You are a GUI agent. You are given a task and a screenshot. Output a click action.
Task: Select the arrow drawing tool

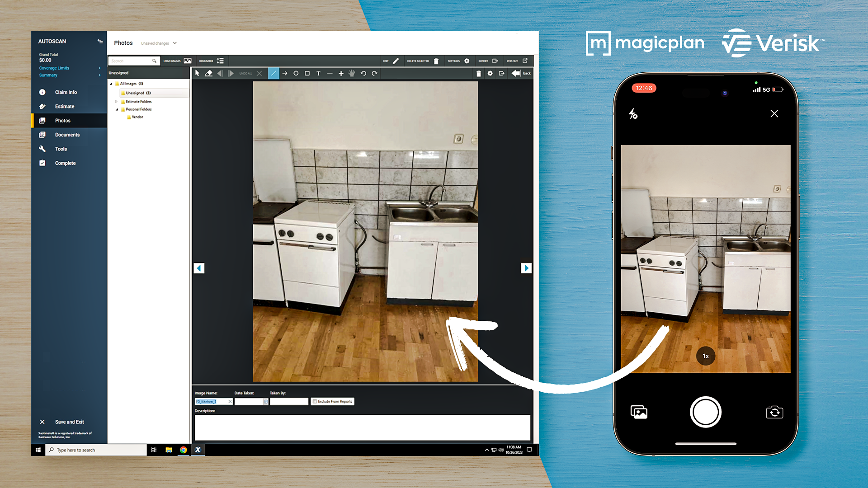click(x=285, y=73)
